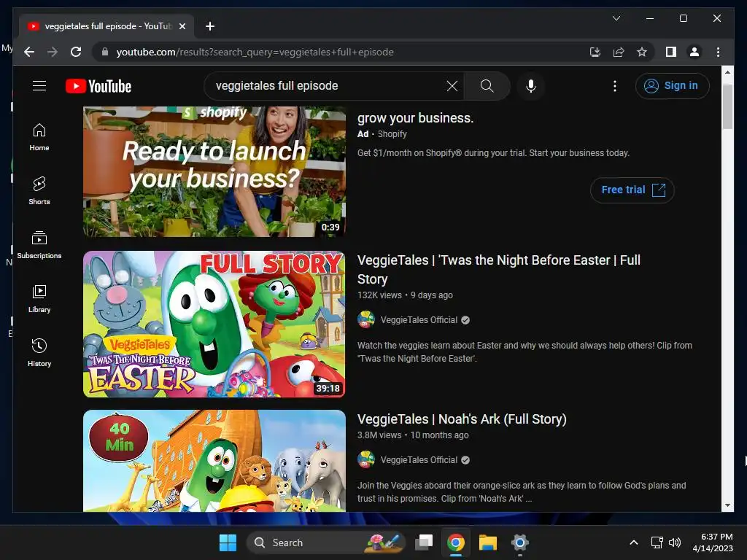Viewport: 747px width, 560px height.
Task: Close the veggietales YouTube tab
Action: click(182, 26)
